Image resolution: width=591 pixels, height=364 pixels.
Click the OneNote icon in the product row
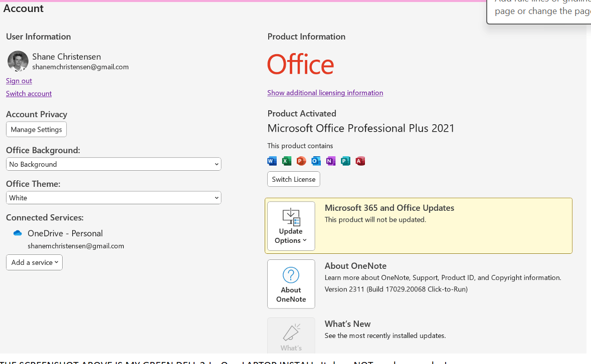click(x=330, y=161)
